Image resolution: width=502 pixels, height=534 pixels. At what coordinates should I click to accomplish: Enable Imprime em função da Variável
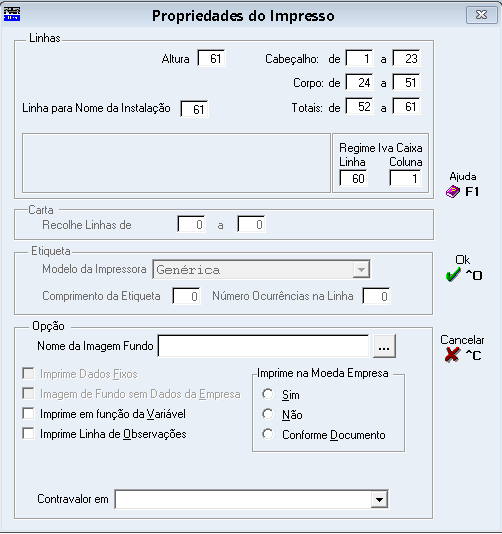[28, 414]
